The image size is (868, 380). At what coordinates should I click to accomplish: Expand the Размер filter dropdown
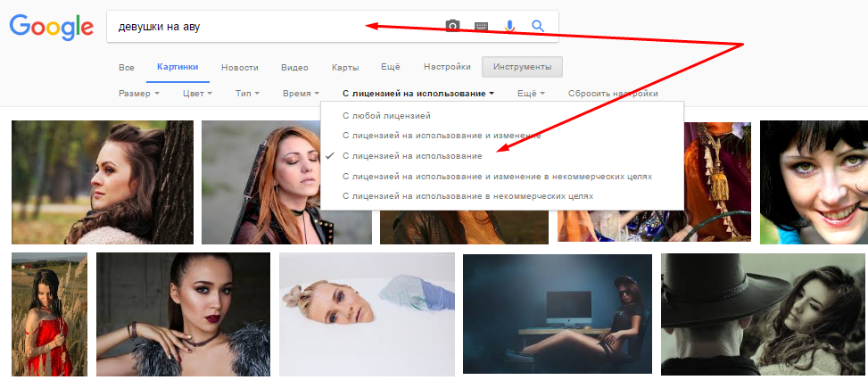pyautogui.click(x=138, y=94)
